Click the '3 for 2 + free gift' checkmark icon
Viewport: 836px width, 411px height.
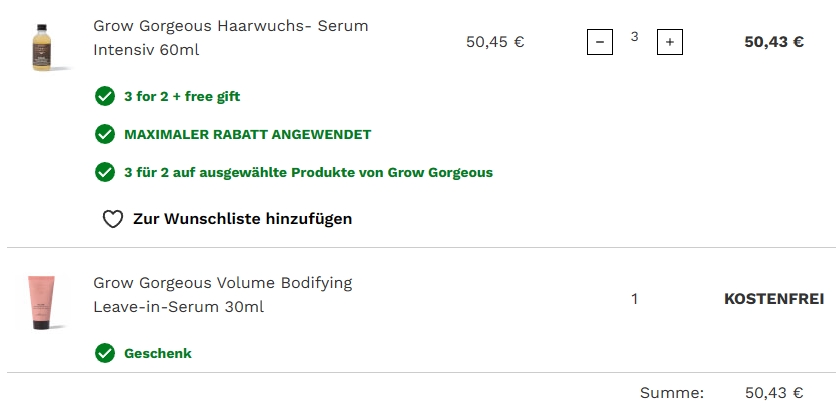(105, 97)
